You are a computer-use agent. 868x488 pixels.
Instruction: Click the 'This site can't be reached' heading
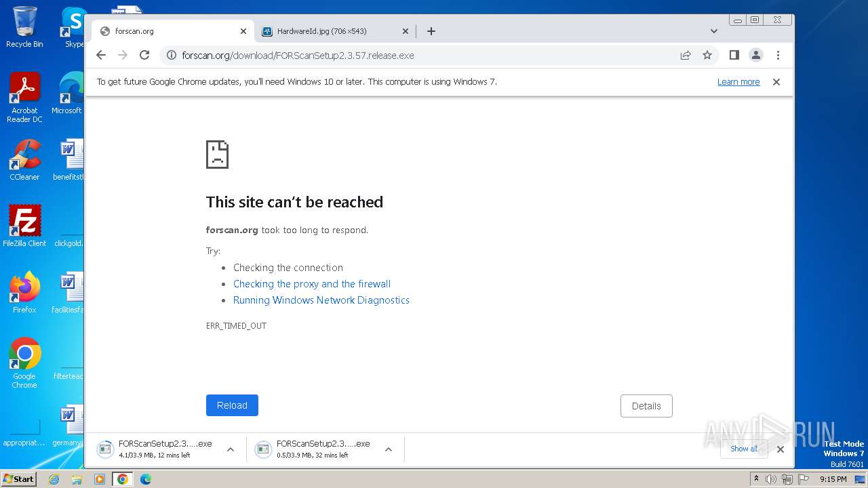click(x=294, y=202)
